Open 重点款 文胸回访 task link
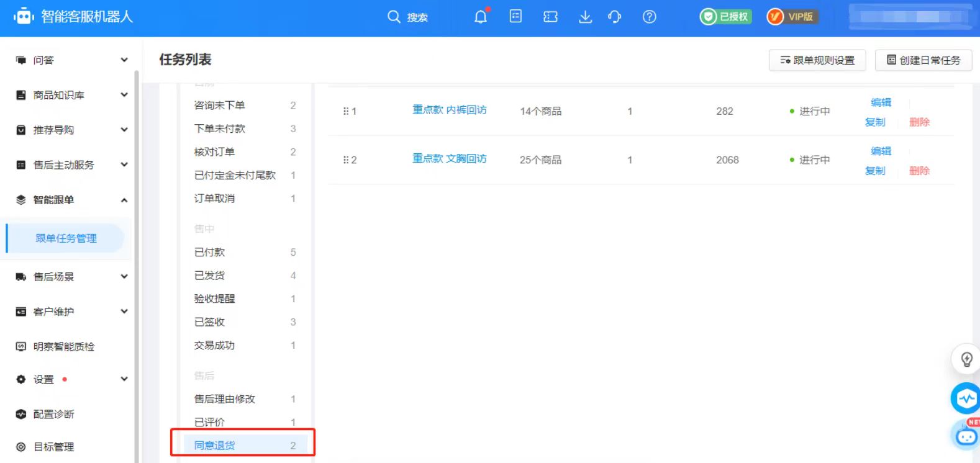The width and height of the screenshot is (980, 463). (450, 159)
